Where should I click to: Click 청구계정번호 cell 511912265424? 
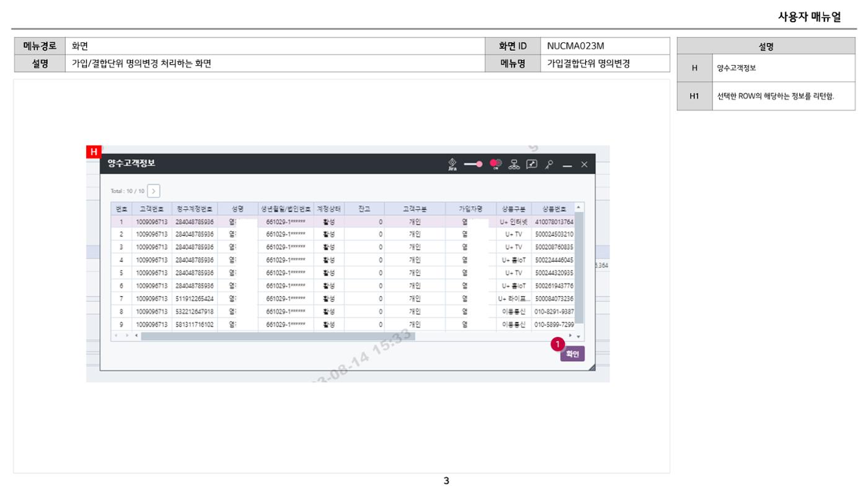pyautogui.click(x=195, y=298)
